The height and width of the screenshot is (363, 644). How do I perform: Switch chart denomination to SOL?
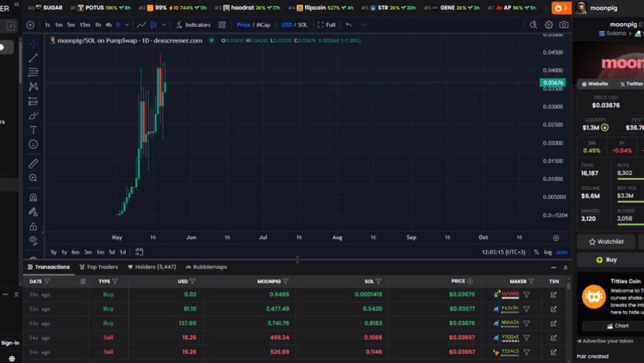pos(303,25)
